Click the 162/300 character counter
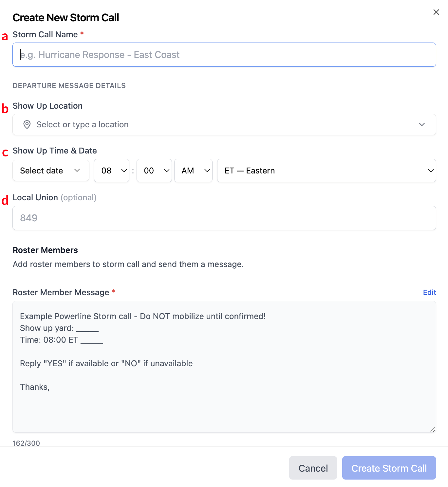Screen dimensions: 448x487 [26, 443]
